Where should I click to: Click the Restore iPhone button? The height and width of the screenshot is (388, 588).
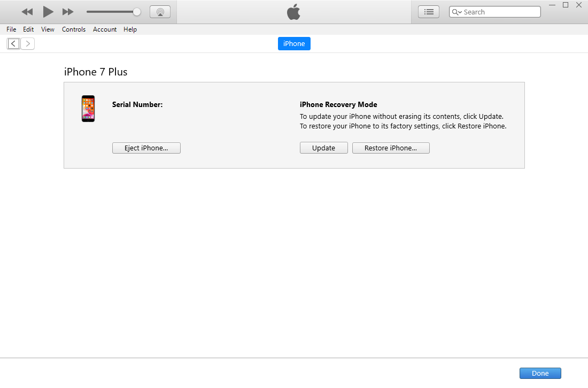click(391, 148)
